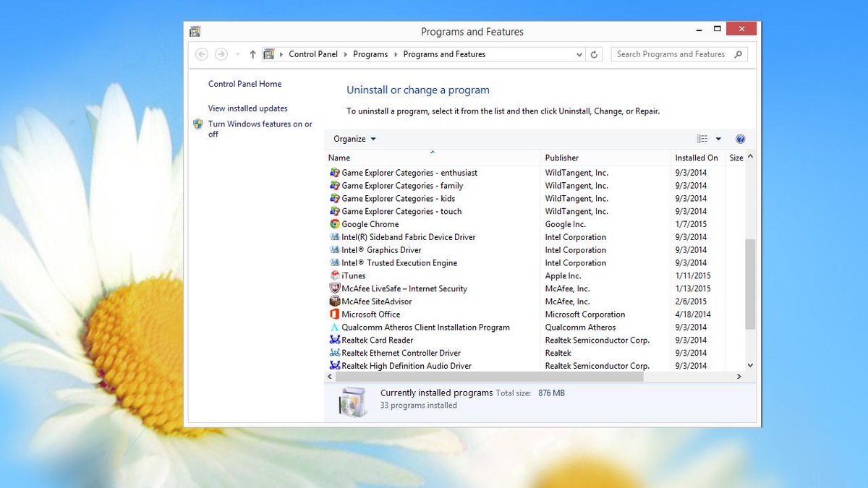Expand the chevron before Control Panel breadcrumb

pos(281,54)
